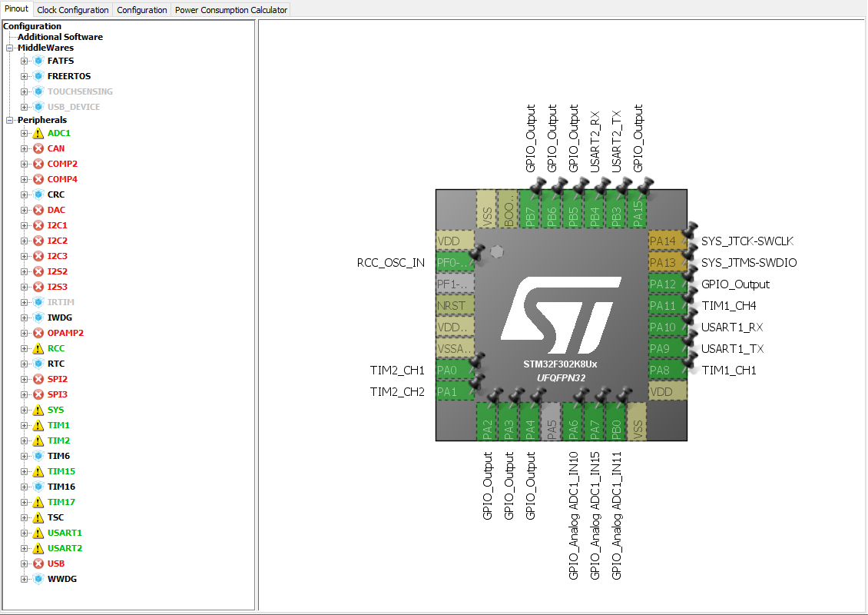Click pin PA8 TIM1_CH1
868x615 pixels.
668,370
